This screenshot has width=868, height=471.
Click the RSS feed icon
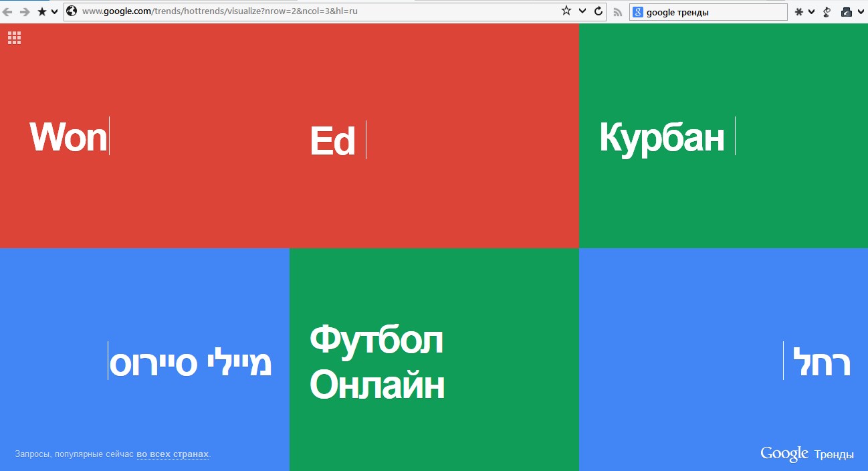pos(618,11)
